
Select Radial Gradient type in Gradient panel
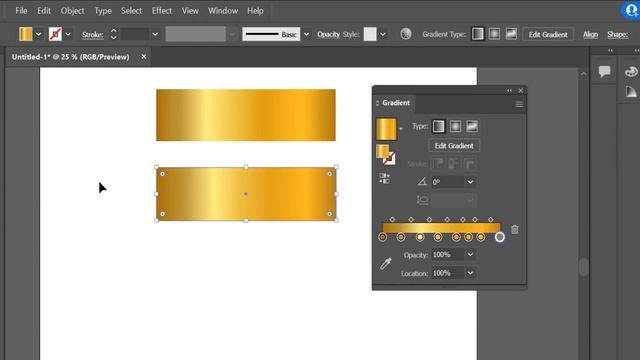pos(455,126)
